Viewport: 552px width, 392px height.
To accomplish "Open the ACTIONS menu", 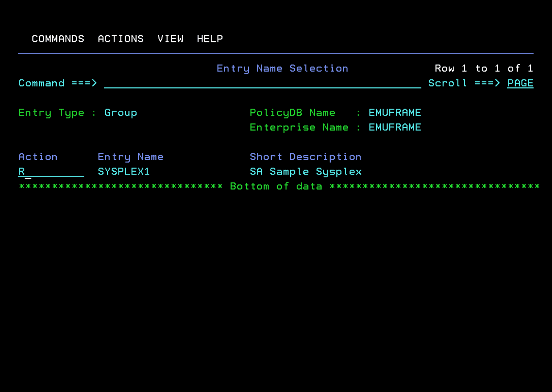I will (121, 39).
